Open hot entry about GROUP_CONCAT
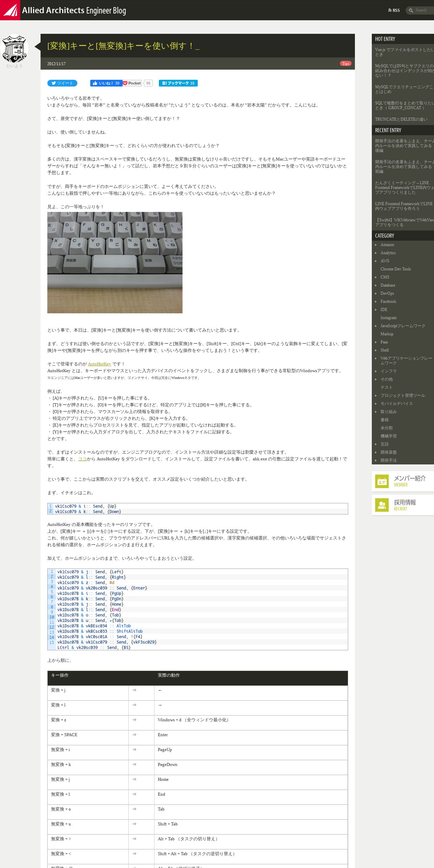This screenshot has height=868, width=434. click(404, 105)
